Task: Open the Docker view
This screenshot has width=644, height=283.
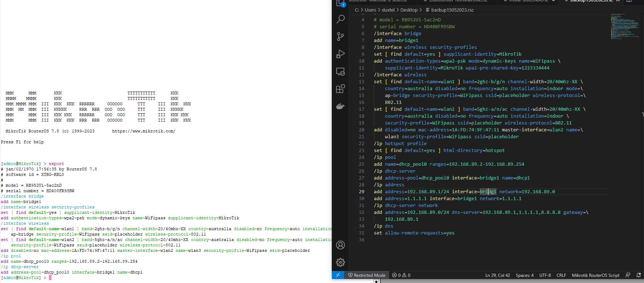Action: tap(340, 106)
